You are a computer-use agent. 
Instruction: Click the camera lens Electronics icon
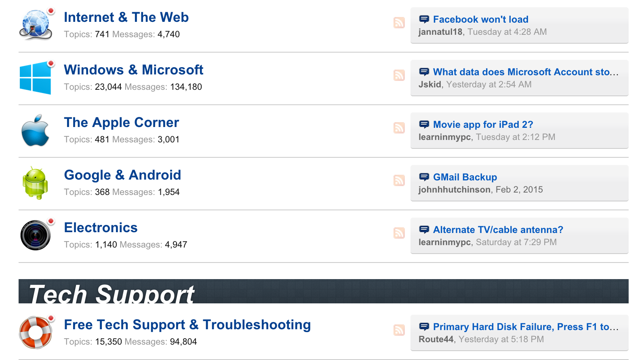tap(36, 235)
